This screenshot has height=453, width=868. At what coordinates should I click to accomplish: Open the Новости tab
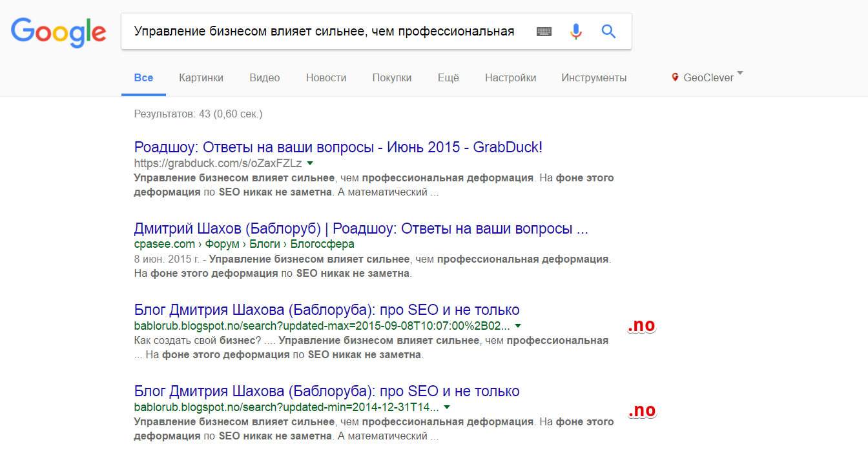tap(326, 77)
